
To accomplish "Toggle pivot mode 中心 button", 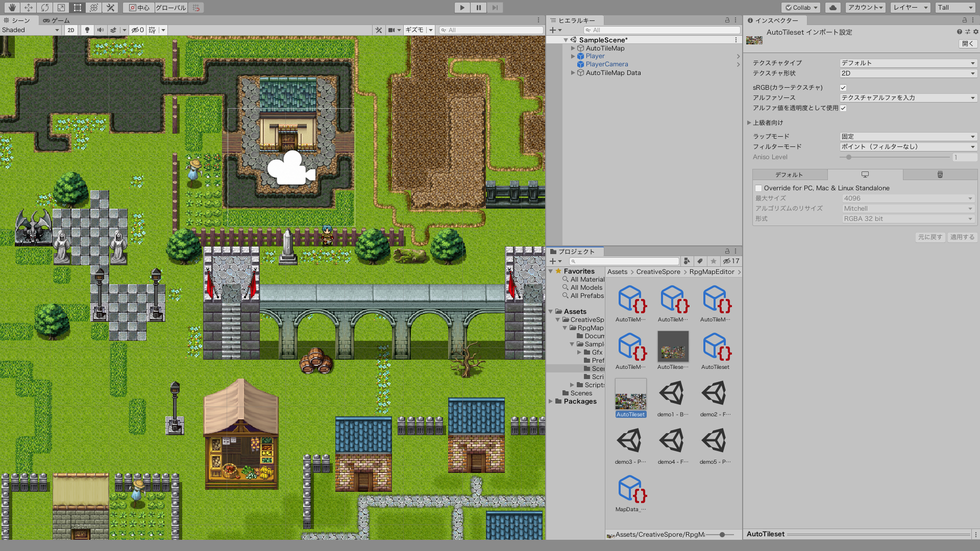I will point(139,8).
